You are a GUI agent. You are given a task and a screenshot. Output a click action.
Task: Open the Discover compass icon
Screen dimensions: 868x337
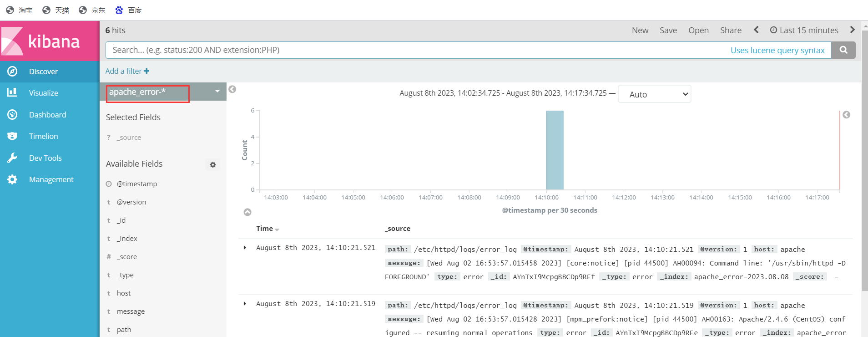tap(12, 71)
